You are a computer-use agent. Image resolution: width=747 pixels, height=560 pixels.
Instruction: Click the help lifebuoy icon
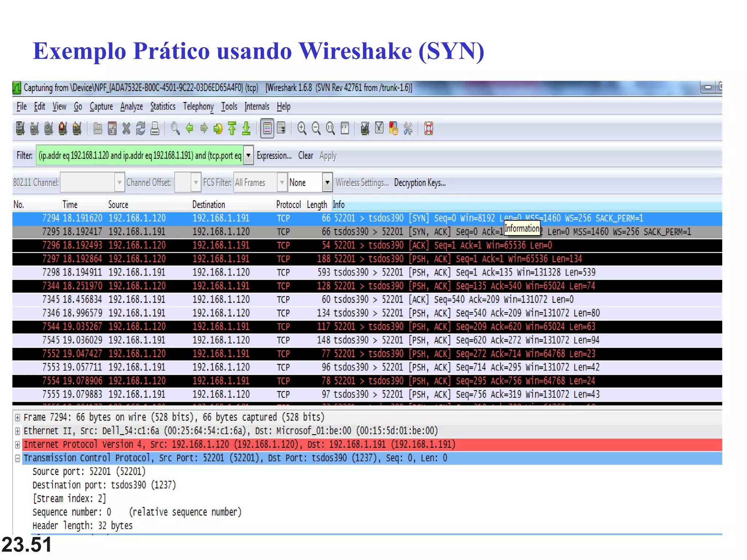pos(429,128)
